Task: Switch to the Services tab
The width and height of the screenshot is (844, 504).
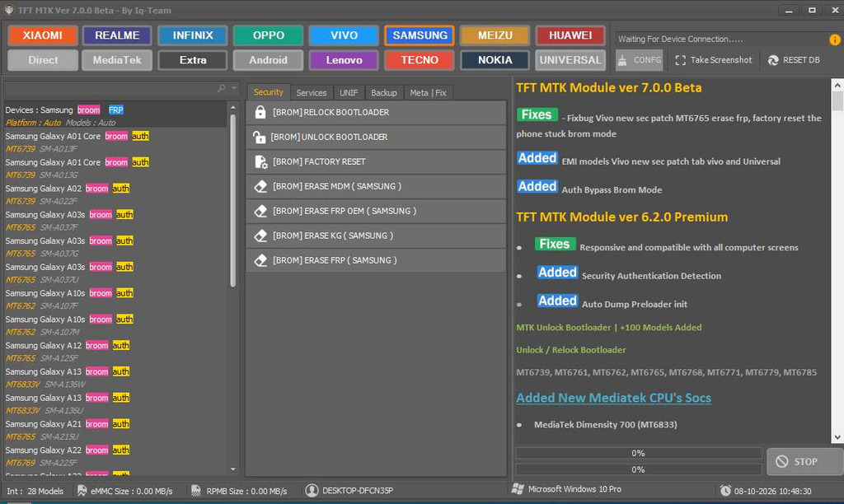Action: pos(311,92)
